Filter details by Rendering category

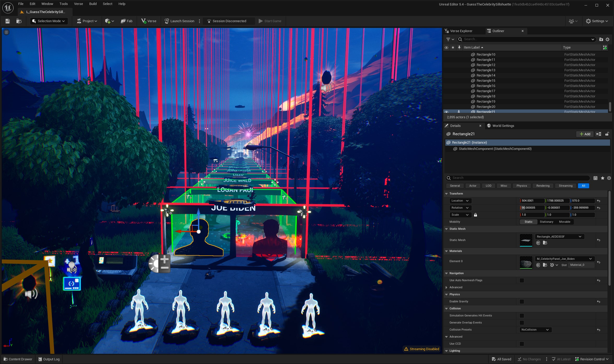click(543, 186)
